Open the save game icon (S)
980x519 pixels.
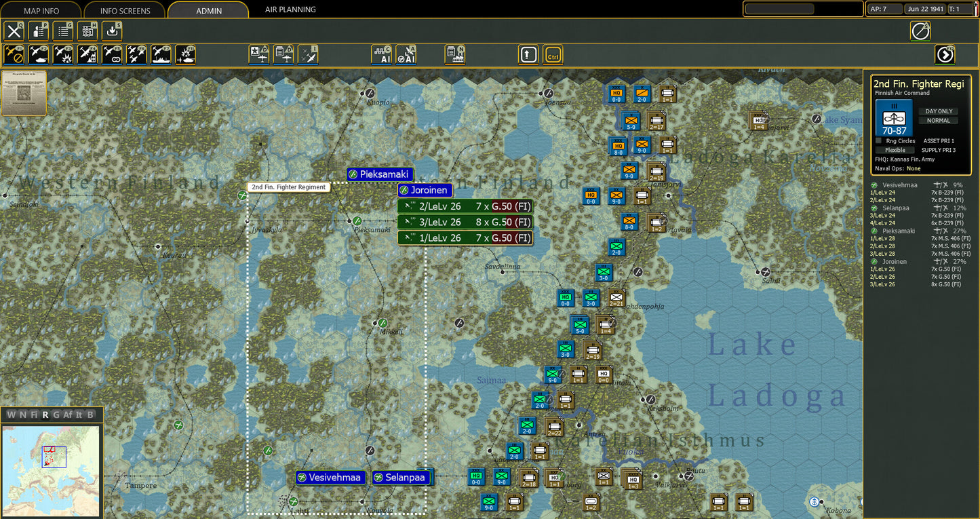(x=112, y=31)
